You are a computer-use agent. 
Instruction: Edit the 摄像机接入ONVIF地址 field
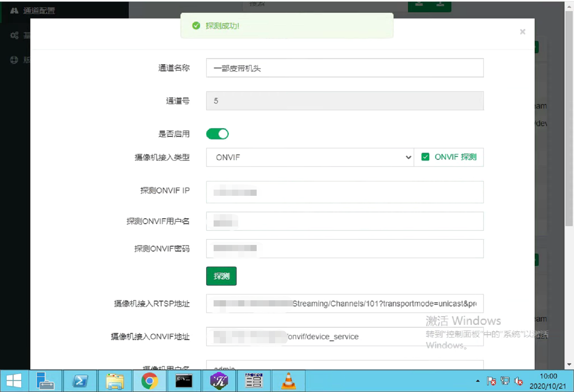click(345, 336)
